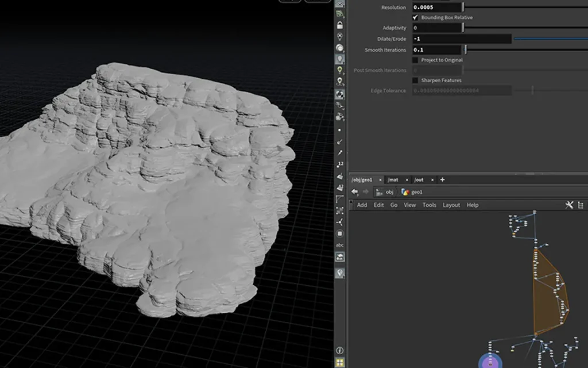
Task: Toggle the highlighted background image icon
Action: [340, 257]
